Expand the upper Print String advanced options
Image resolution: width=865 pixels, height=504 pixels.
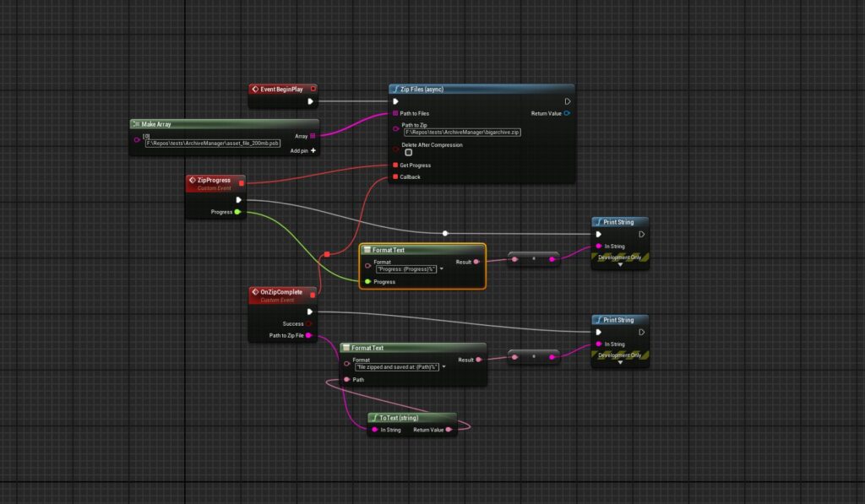(620, 263)
